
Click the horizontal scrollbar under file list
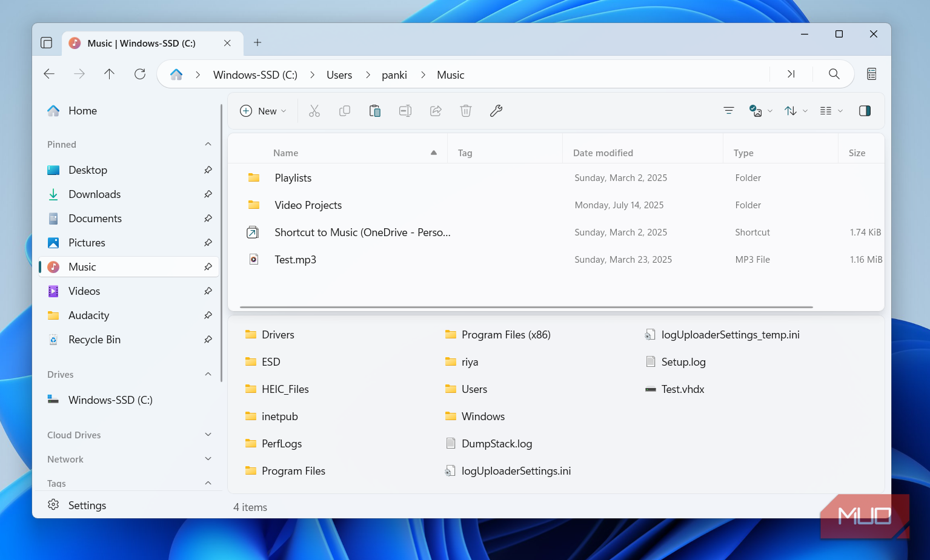tap(526, 307)
